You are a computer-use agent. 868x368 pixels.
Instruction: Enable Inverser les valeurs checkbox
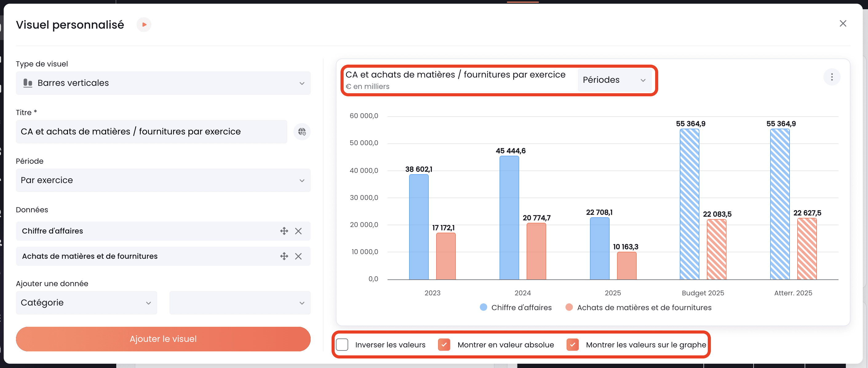(342, 344)
